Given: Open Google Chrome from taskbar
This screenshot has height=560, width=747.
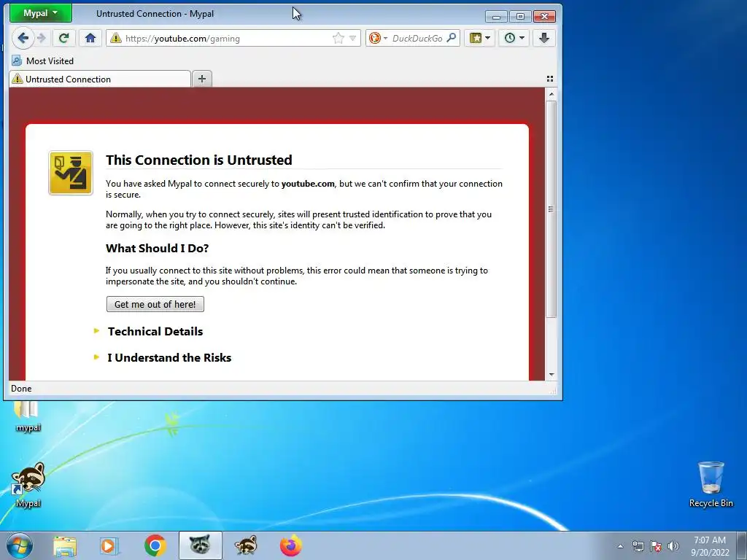Looking at the screenshot, I should tap(155, 545).
